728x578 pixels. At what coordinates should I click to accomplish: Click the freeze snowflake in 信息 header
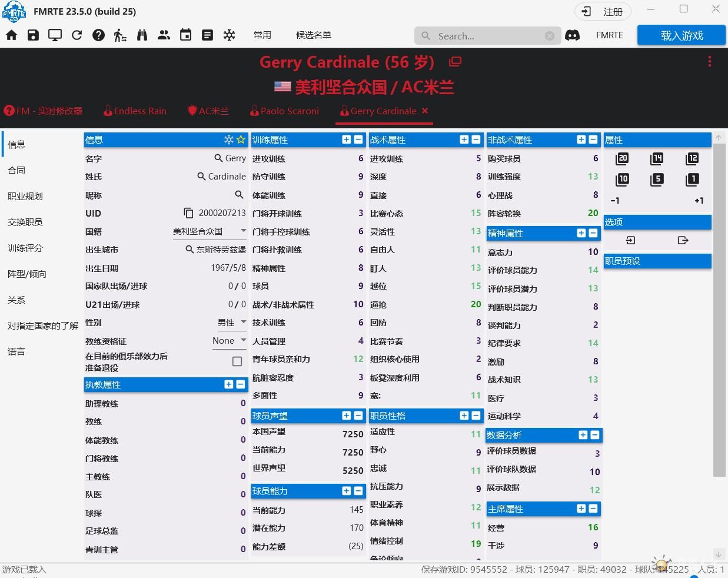pos(229,139)
